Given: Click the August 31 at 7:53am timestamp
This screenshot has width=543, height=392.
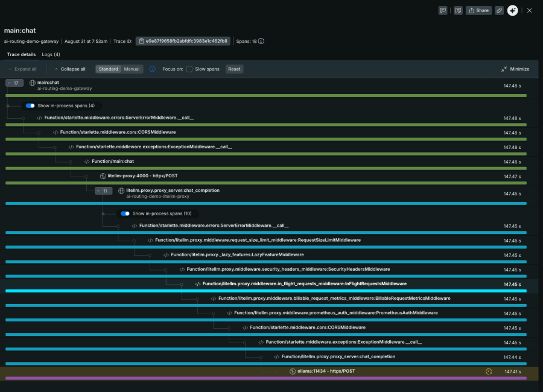Looking at the screenshot, I should (x=86, y=41).
